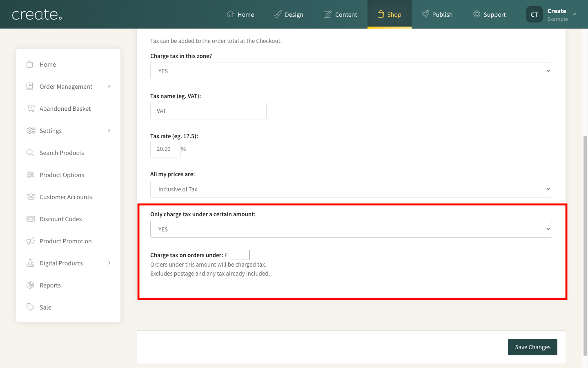Open the account menu chevron
The image size is (588, 368).
tap(575, 14)
